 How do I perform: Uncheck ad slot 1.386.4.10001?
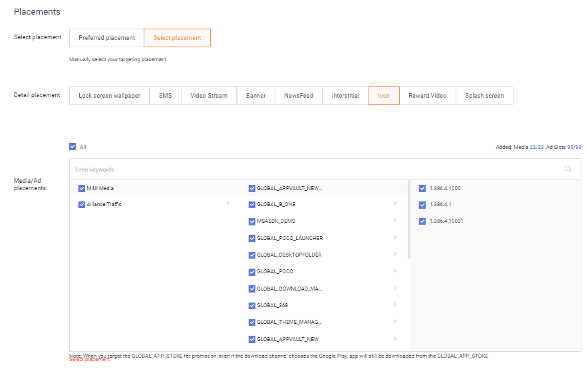coord(422,221)
